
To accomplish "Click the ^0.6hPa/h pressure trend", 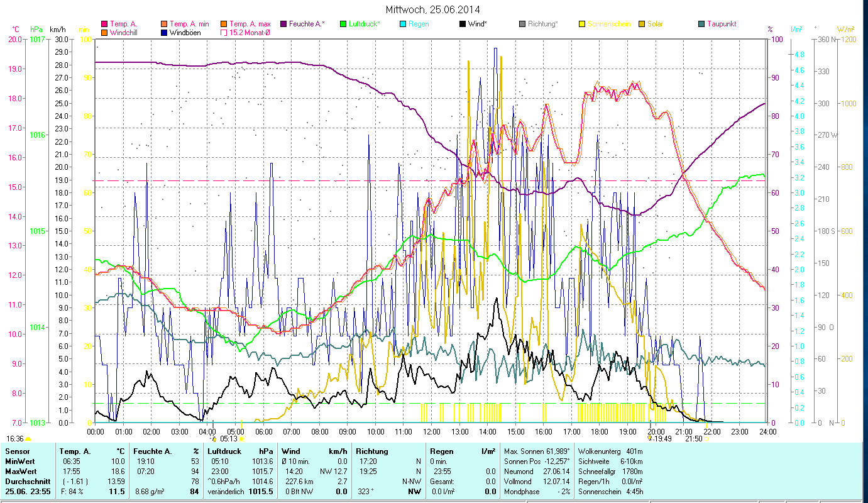I will click(225, 482).
